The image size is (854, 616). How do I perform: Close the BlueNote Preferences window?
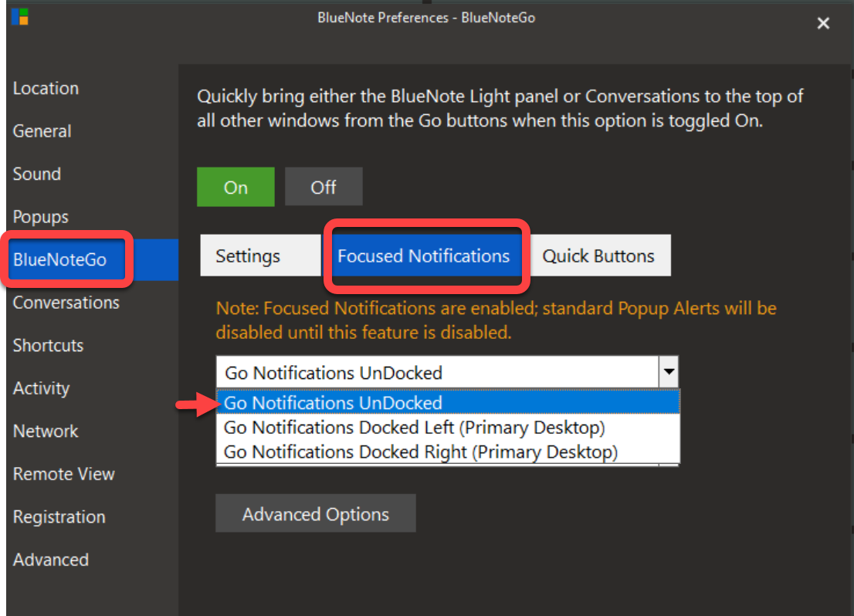tap(823, 23)
